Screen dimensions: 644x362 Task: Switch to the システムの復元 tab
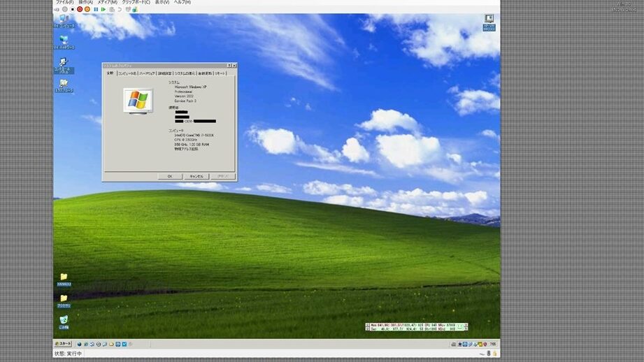point(185,73)
